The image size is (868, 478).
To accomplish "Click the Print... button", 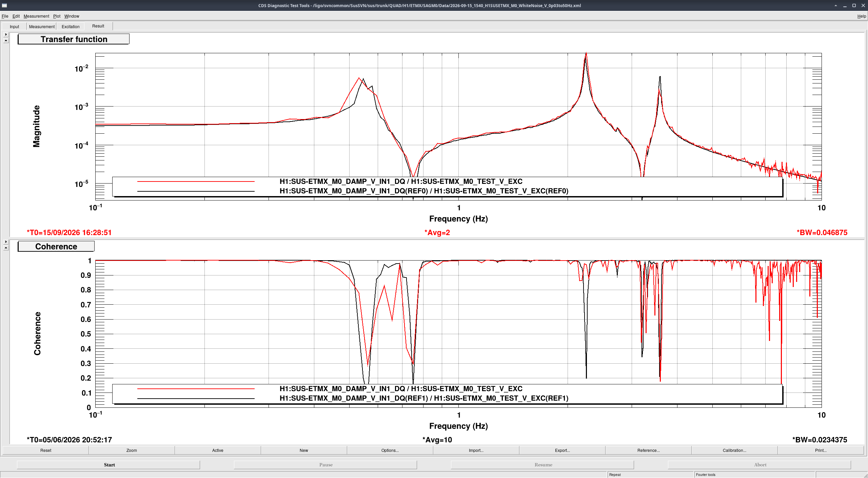I will pyautogui.click(x=821, y=450).
